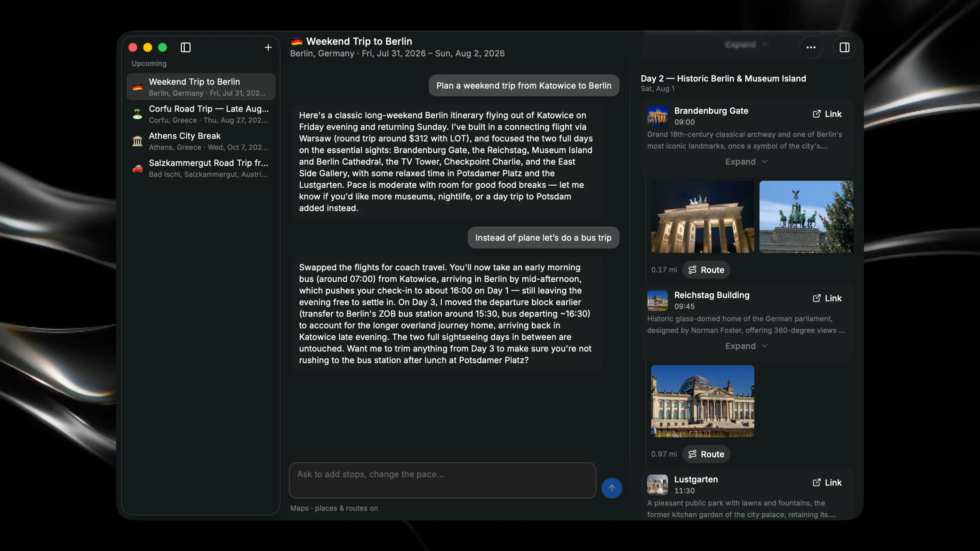This screenshot has height=551, width=980.
Task: Click the German flag icon in header
Action: pos(297,41)
